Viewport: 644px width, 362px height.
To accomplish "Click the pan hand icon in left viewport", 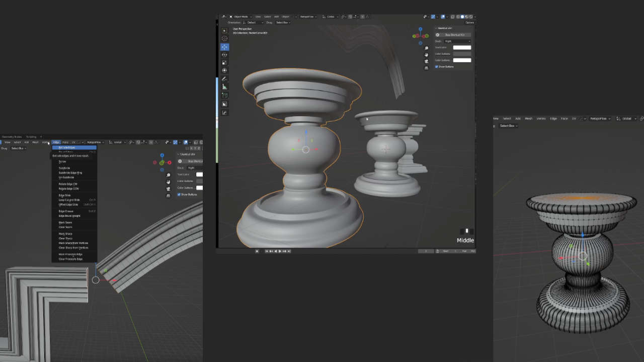I will click(168, 182).
